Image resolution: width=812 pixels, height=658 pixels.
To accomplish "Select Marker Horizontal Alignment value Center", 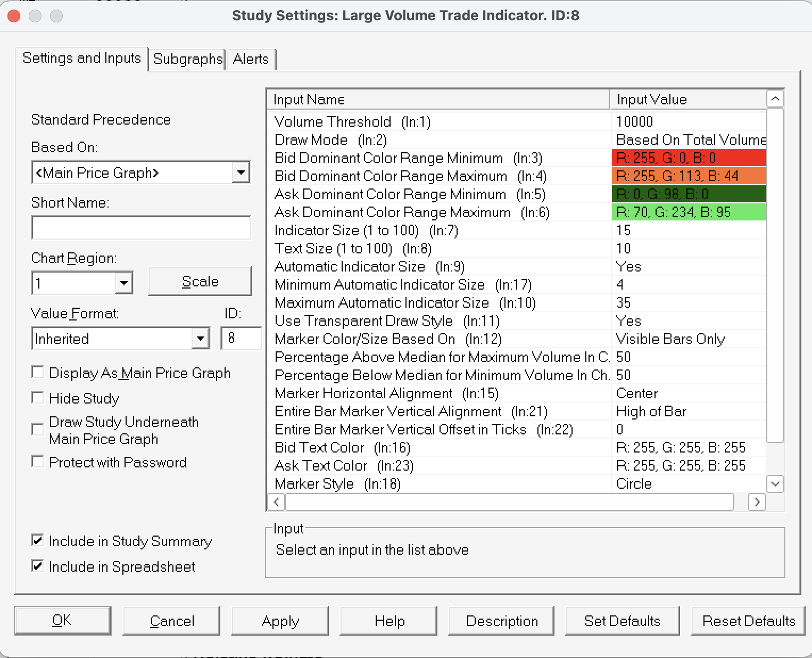I will 637,393.
